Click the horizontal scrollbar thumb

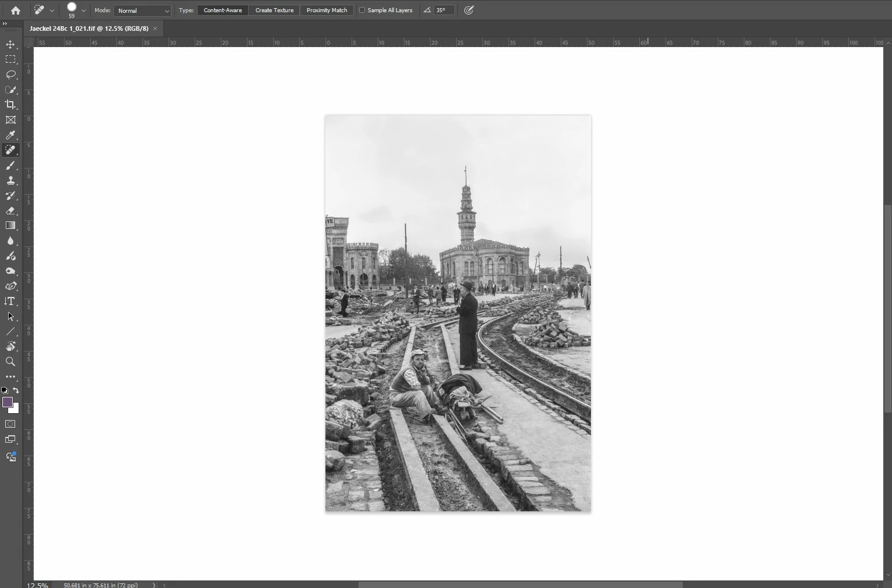point(520,585)
